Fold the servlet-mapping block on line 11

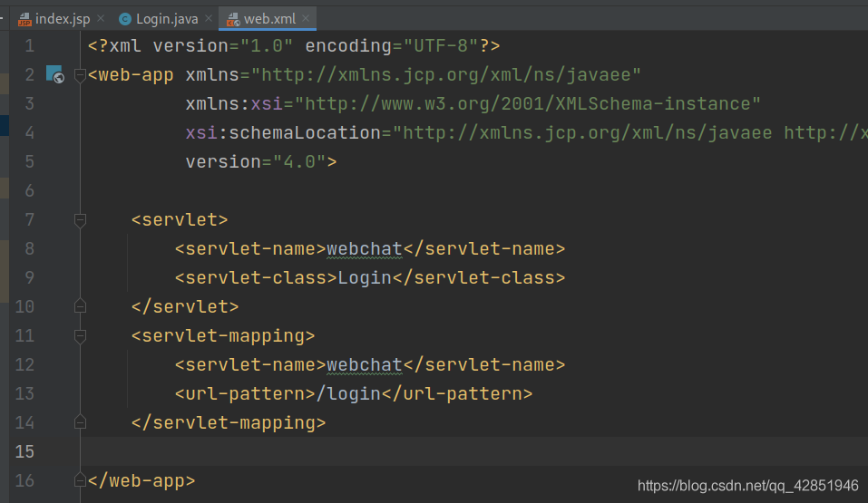click(x=80, y=335)
